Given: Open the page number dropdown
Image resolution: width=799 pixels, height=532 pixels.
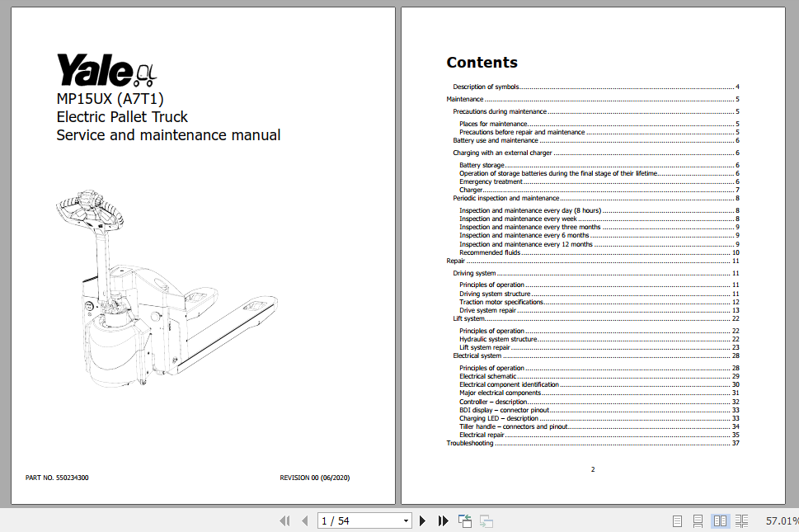Looking at the screenshot, I should pos(407,520).
